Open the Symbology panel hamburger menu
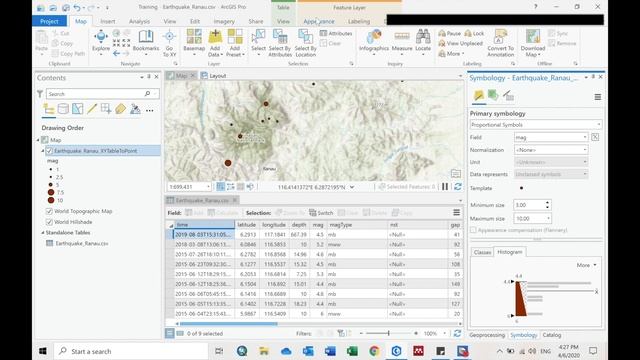The width and height of the screenshot is (640, 360). [x=598, y=97]
